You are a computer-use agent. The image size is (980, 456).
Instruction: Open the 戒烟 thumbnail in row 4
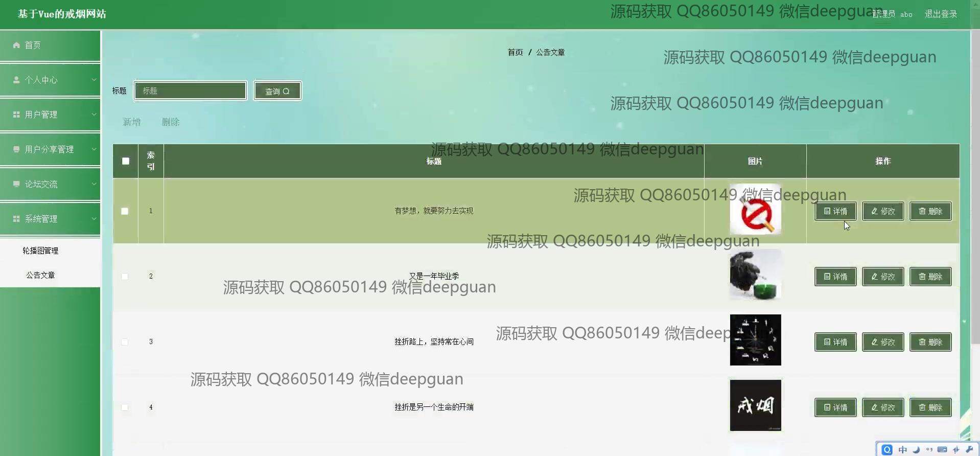coord(755,405)
